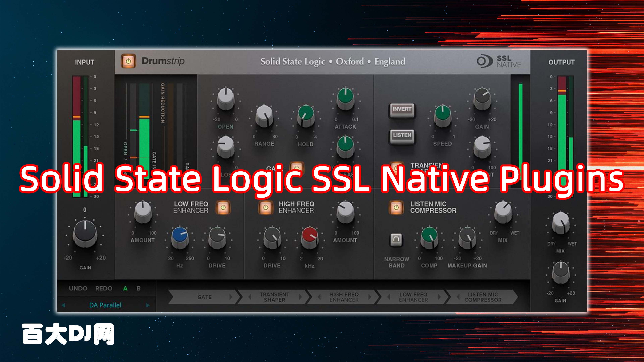Click the OUTPUT section GAIN knob
This screenshot has width=644, height=362.
tap(561, 273)
